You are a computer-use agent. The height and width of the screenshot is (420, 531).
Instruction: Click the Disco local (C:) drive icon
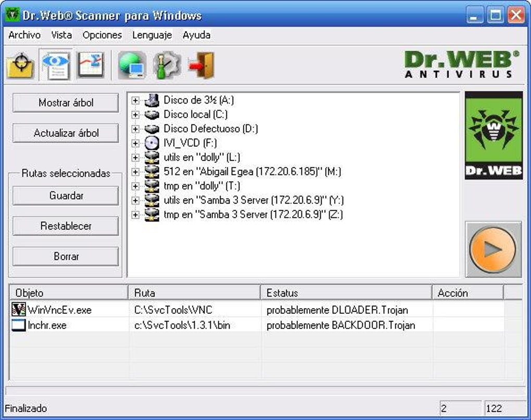151,114
